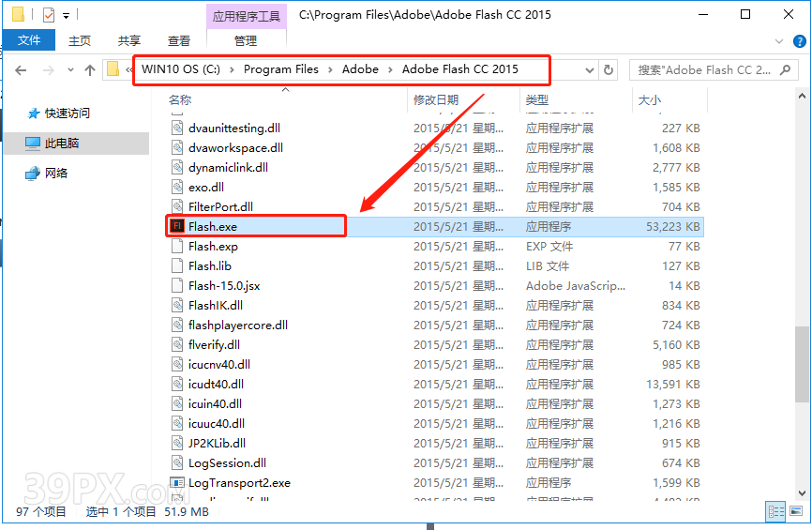Go up one folder level
The image size is (812, 530).
tap(90, 70)
